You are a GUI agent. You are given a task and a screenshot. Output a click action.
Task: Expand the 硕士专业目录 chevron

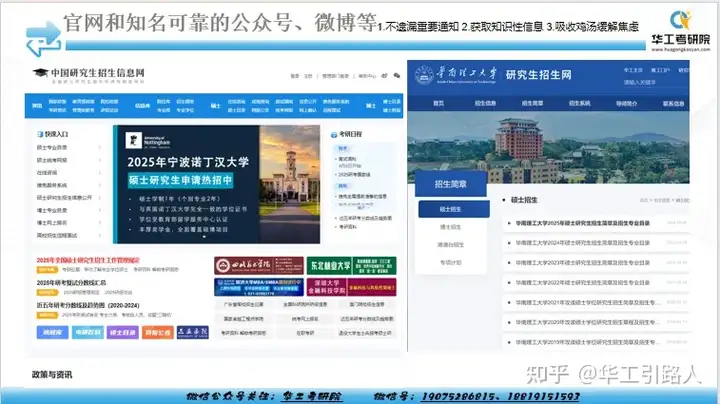[x=100, y=147]
